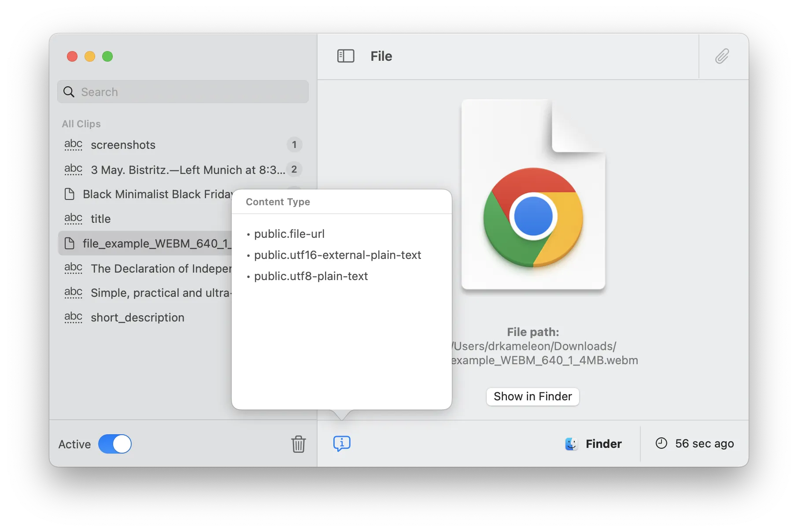This screenshot has height=532, width=798.
Task: Select the file_example_WEBM clip
Action: (x=150, y=244)
